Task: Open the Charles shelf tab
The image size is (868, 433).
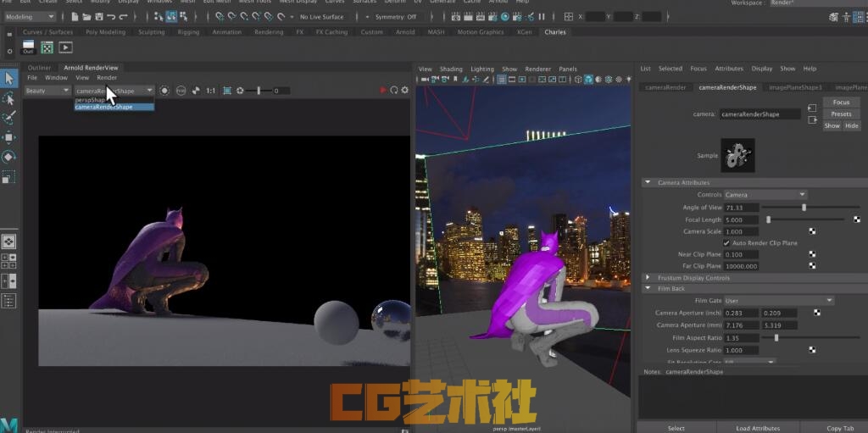Action: (x=555, y=32)
